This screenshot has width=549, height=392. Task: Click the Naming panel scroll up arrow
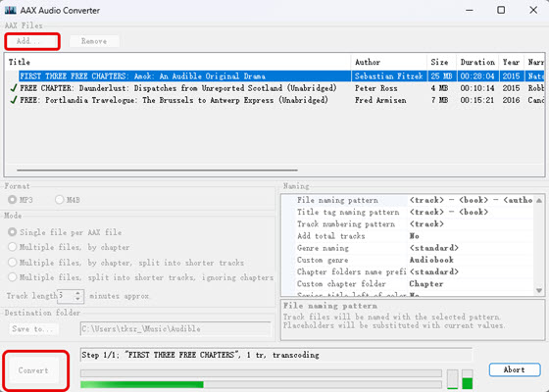tap(539, 201)
